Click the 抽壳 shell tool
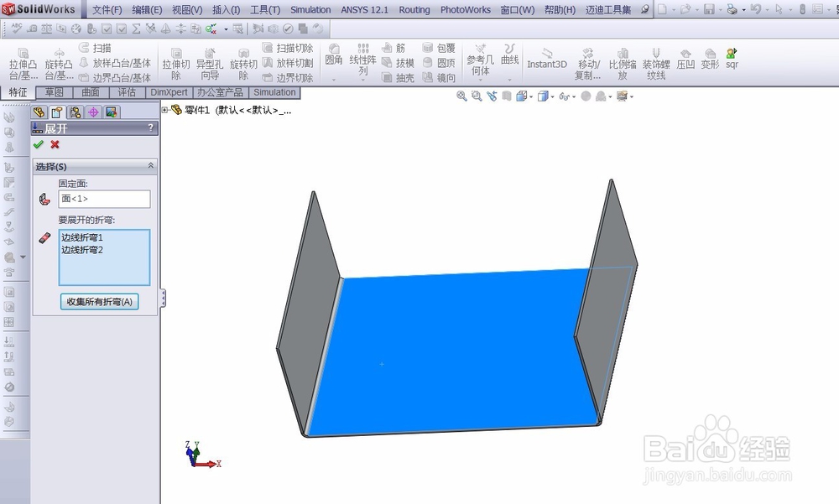Image resolution: width=839 pixels, height=504 pixels. [398, 78]
